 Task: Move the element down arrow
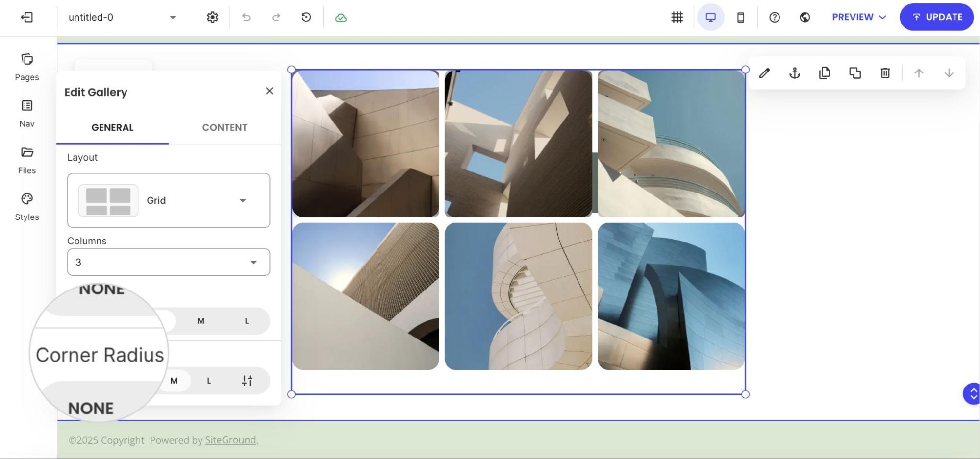click(x=949, y=73)
